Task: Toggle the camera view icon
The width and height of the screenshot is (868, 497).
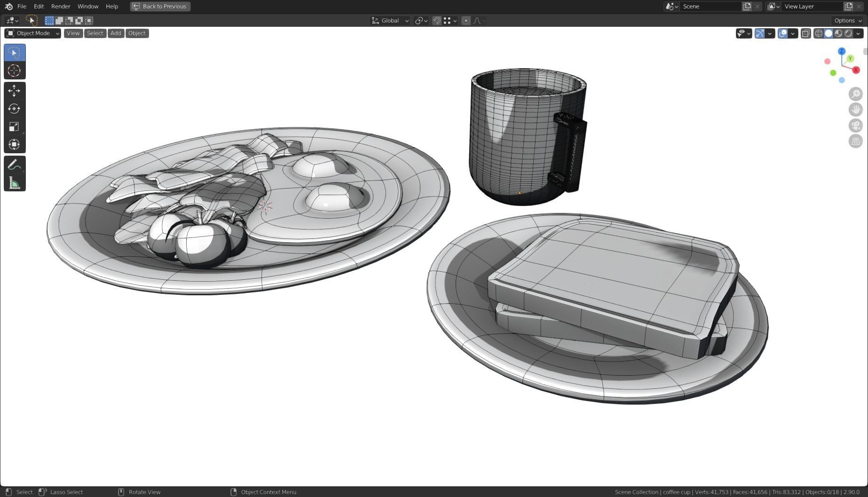Action: point(855,126)
